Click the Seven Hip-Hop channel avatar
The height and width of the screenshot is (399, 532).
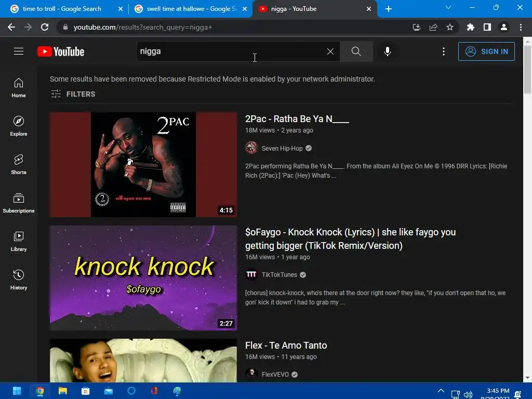(x=251, y=148)
